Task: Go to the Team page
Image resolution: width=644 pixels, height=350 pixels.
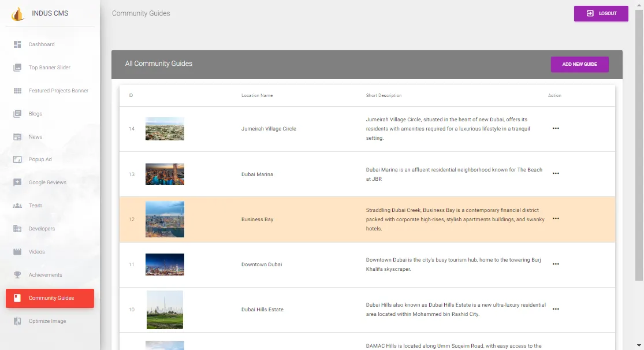Action: pos(50,206)
